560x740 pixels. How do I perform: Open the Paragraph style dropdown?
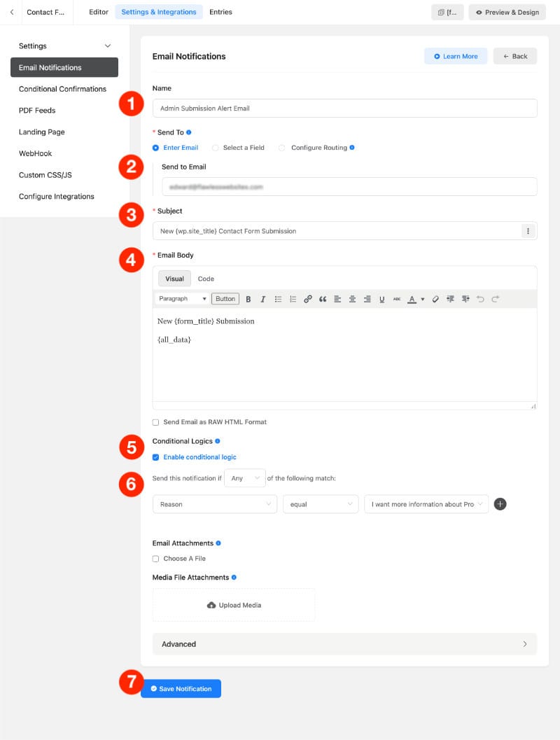181,298
